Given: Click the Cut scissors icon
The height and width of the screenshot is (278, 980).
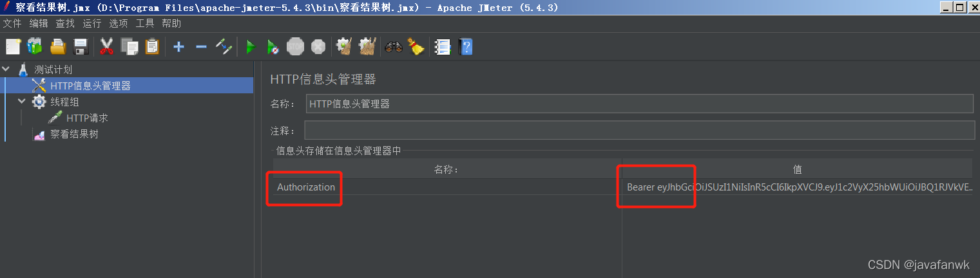Looking at the screenshot, I should 107,46.
